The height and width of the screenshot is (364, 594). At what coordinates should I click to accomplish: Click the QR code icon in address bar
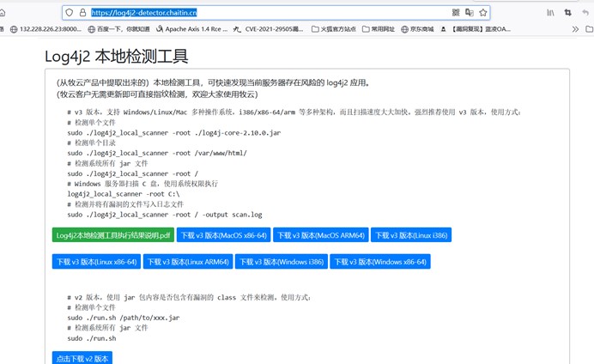pos(456,13)
